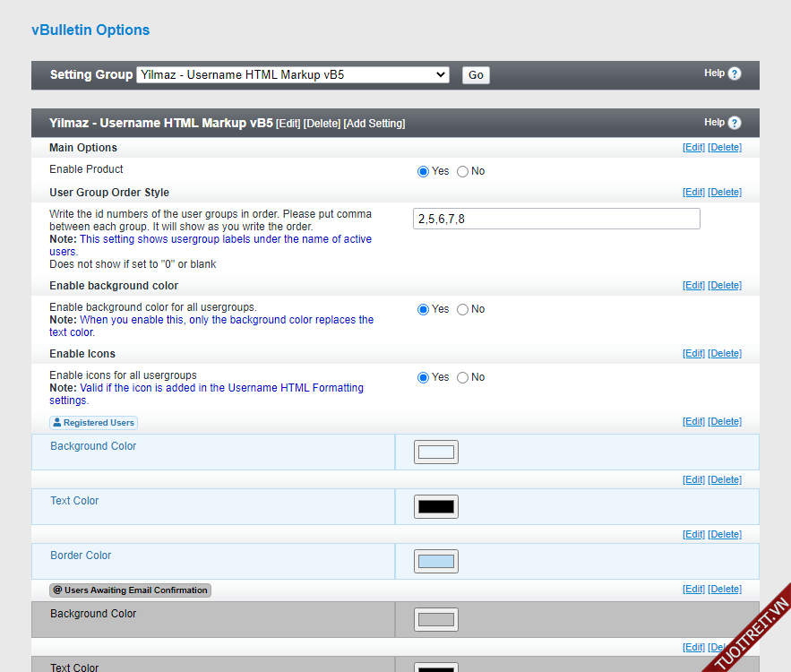The height and width of the screenshot is (672, 791).
Task: Open Registered Users Background Color swatch
Action: [x=436, y=452]
